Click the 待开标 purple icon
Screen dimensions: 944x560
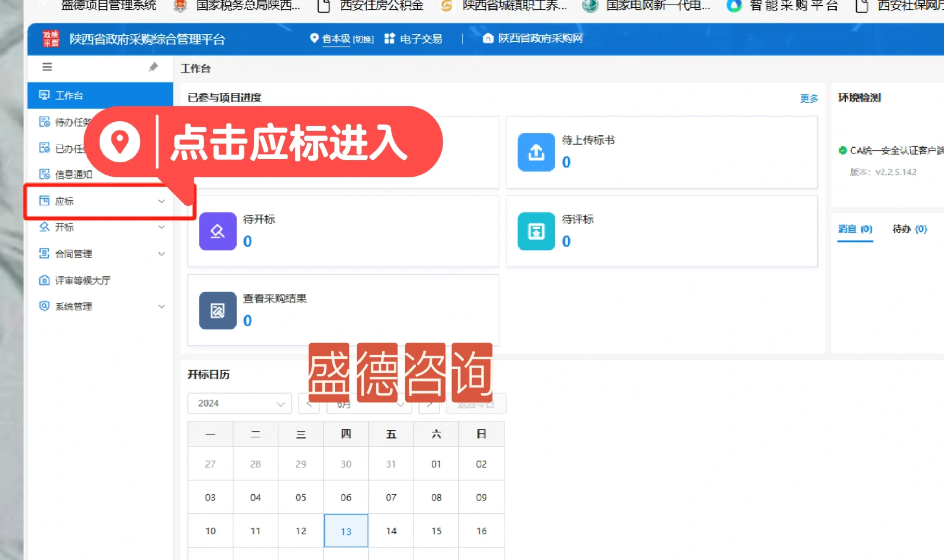(217, 231)
